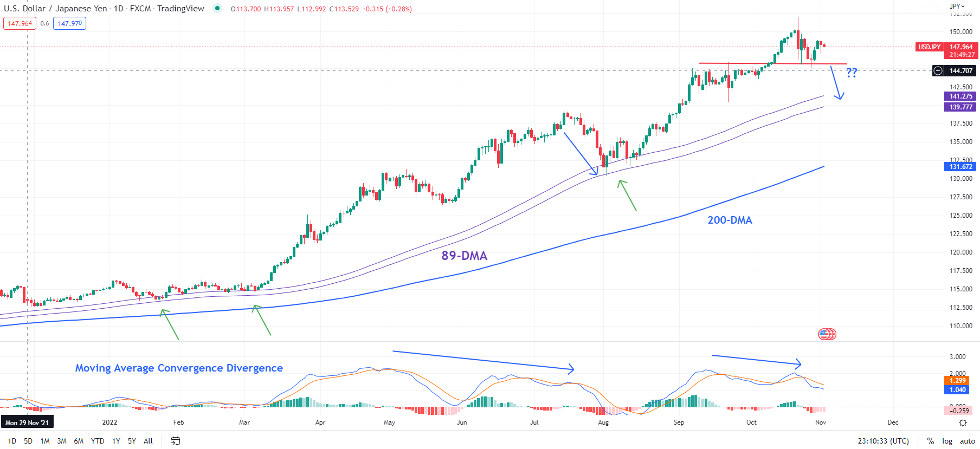
Task: Click the 131.672 200-DMA value label
Action: click(x=960, y=166)
